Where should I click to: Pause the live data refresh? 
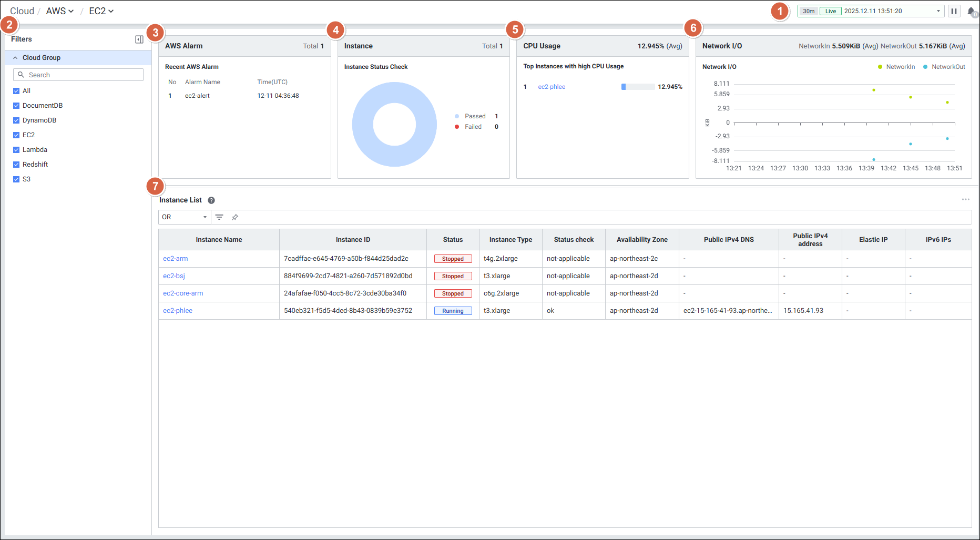coord(954,11)
